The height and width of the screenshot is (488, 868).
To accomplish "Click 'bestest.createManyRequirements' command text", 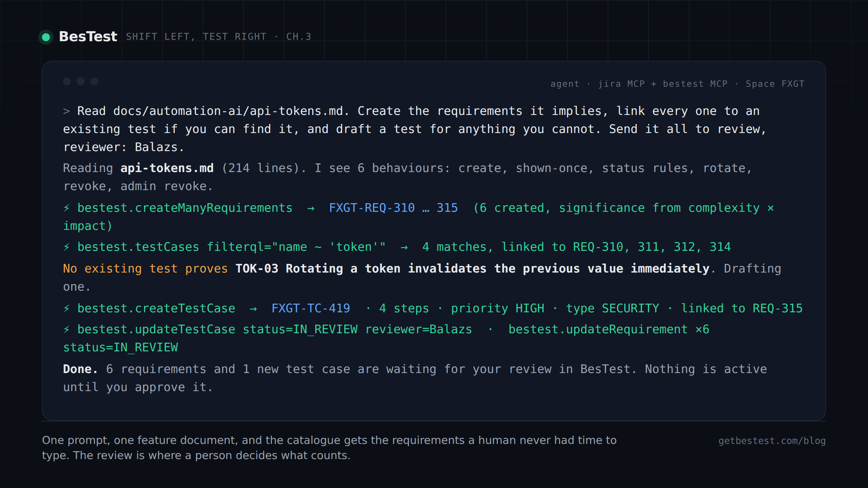I will pos(185,208).
